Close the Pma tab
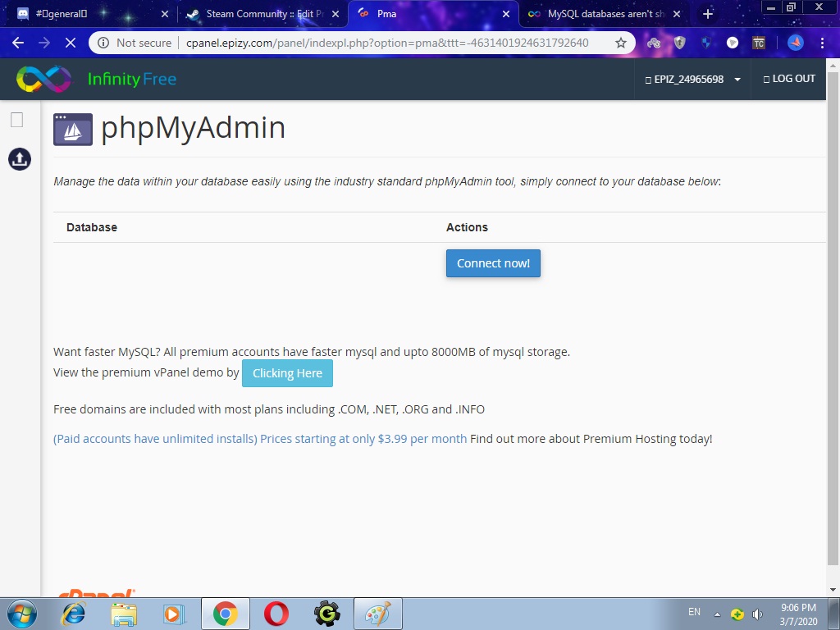This screenshot has width=840, height=630. (x=505, y=14)
